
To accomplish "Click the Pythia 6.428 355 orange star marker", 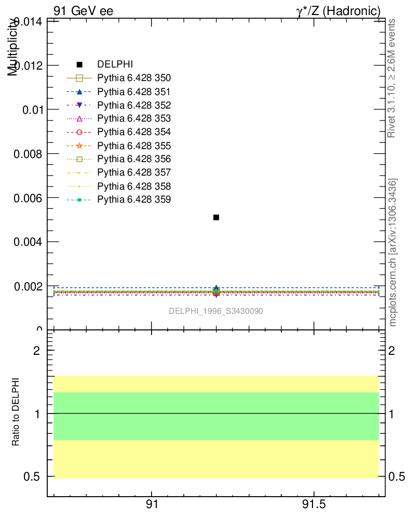I will (79, 146).
